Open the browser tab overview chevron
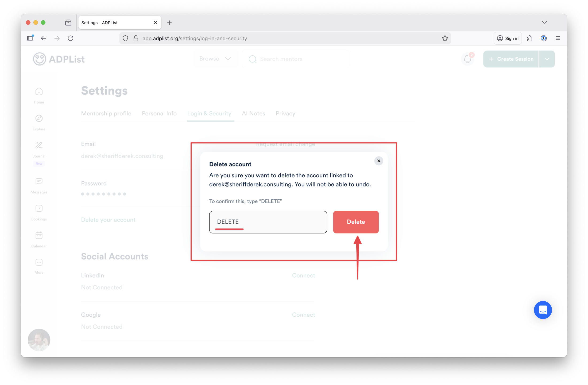The width and height of the screenshot is (588, 385). pos(544,22)
